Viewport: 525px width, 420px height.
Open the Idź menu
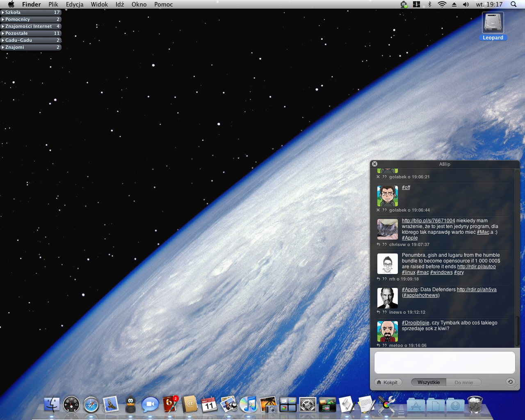point(120,5)
